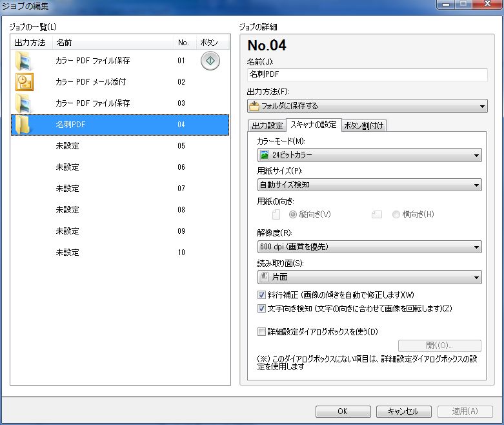The height and width of the screenshot is (425, 504).
Task: Click mail attachment icon of job 02
Action: tap(25, 82)
